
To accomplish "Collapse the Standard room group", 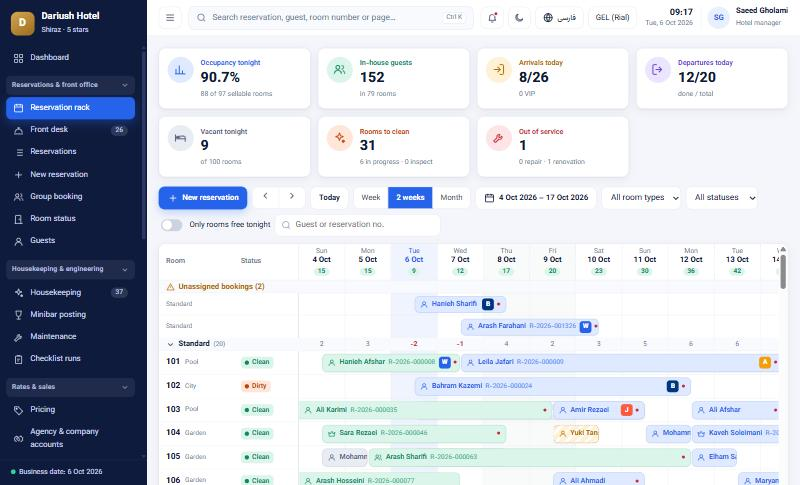I will pos(170,344).
